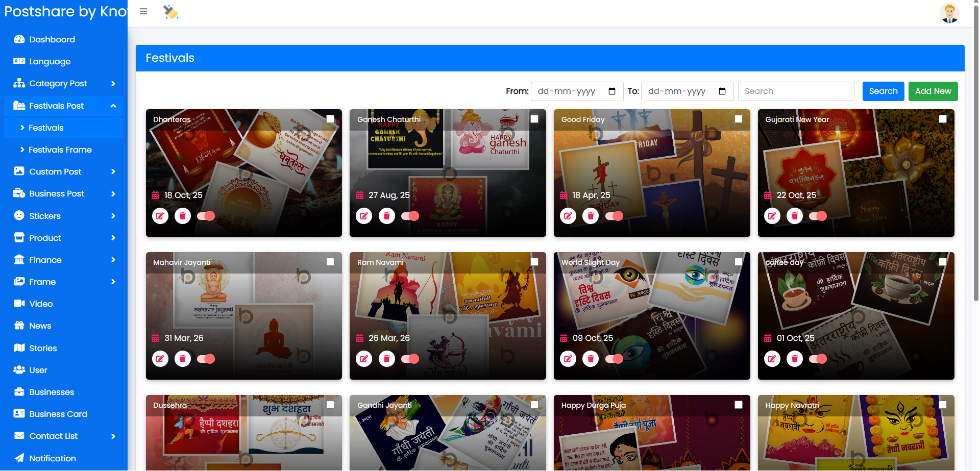The image size is (980, 471).
Task: Toggle World Sight Day status switch
Action: [x=615, y=359]
